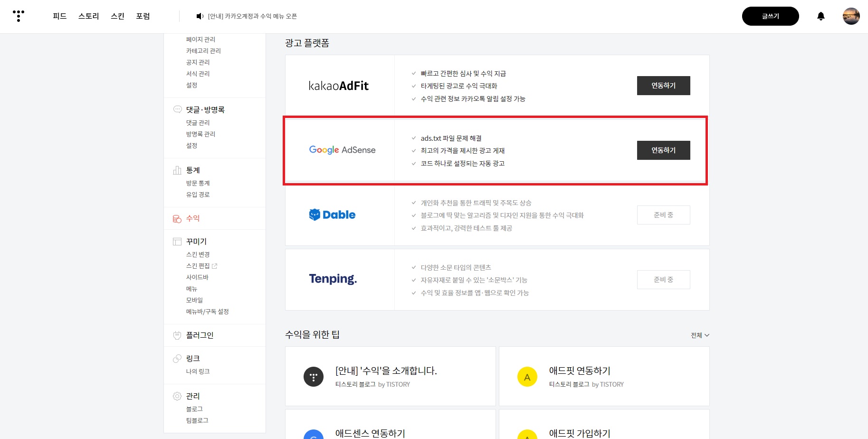Open 방문 통계 in sidebar
This screenshot has width=868, height=439.
pos(198,183)
